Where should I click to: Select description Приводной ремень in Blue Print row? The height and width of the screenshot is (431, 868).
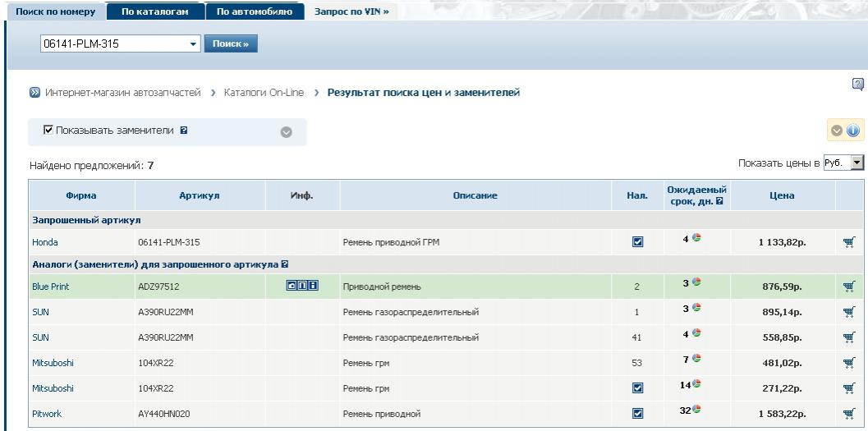click(382, 287)
